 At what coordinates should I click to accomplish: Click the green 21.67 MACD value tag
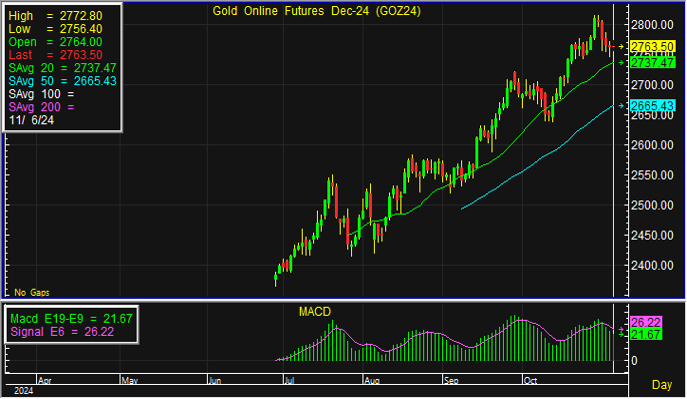click(x=646, y=335)
